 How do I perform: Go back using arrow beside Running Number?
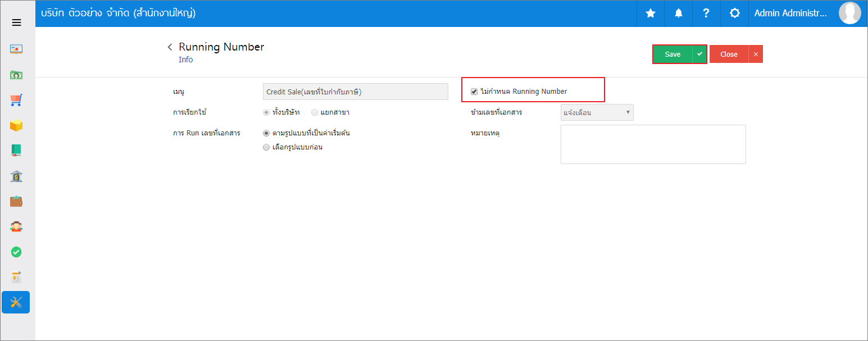click(x=170, y=47)
